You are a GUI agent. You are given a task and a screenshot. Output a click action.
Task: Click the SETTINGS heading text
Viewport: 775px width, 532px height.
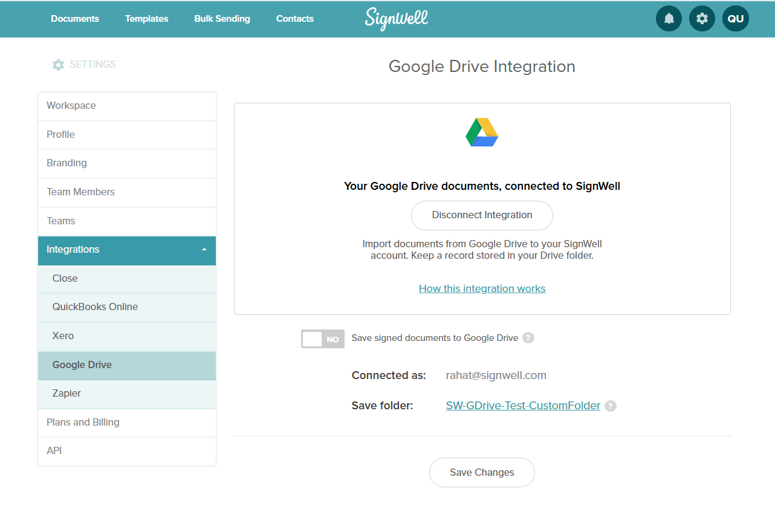pyautogui.click(x=92, y=65)
